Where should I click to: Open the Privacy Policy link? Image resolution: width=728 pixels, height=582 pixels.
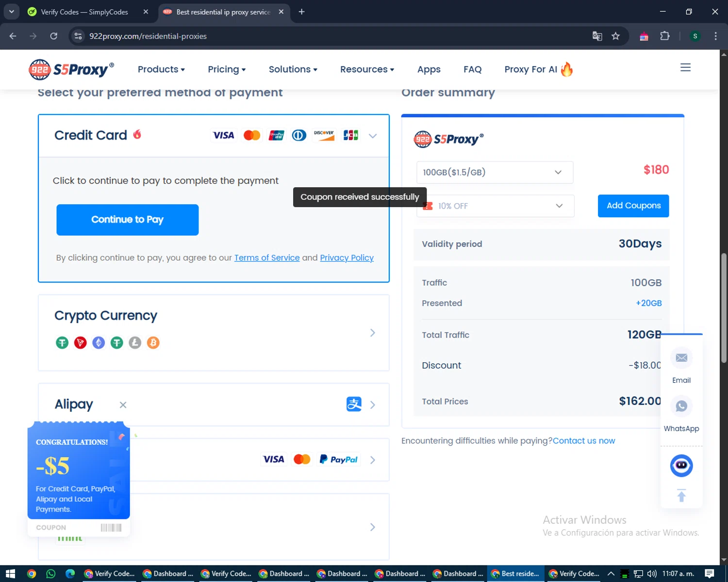[347, 258]
